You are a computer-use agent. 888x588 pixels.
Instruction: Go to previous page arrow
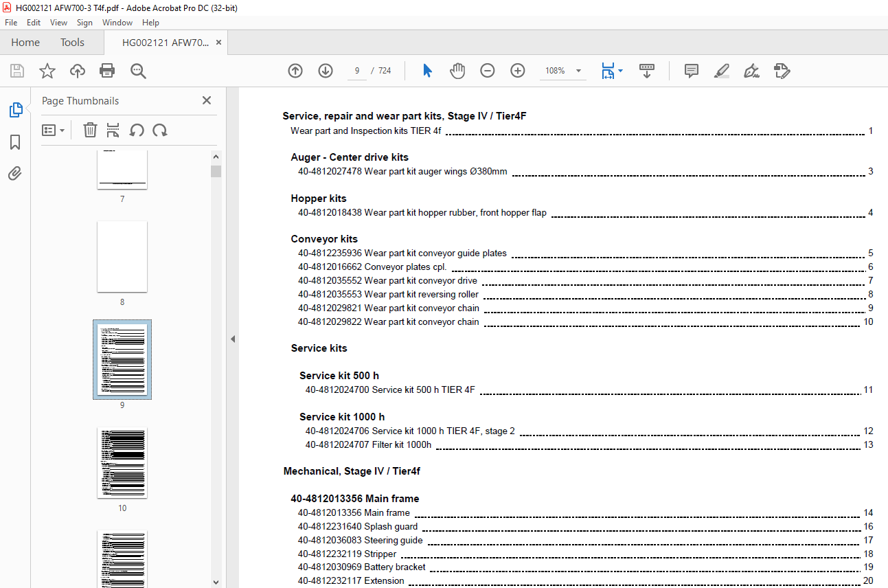295,71
